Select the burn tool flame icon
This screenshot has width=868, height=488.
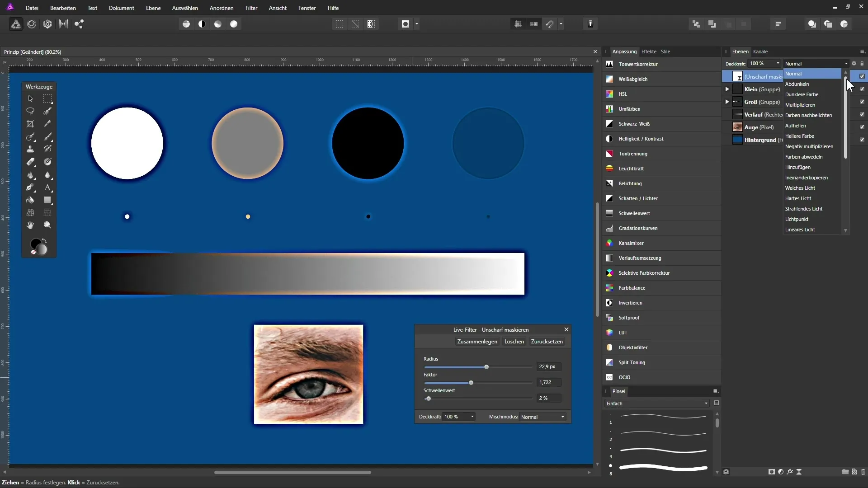(30, 174)
